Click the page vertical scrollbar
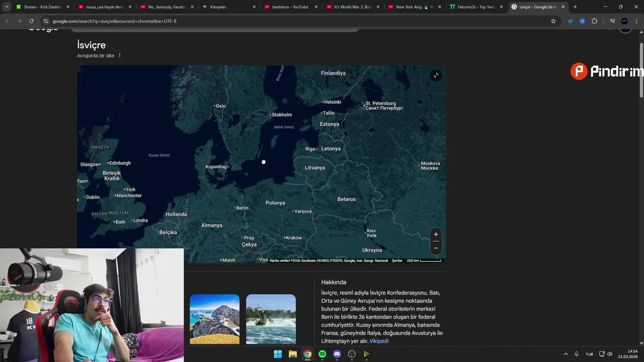644x362 pixels. tap(641, 70)
